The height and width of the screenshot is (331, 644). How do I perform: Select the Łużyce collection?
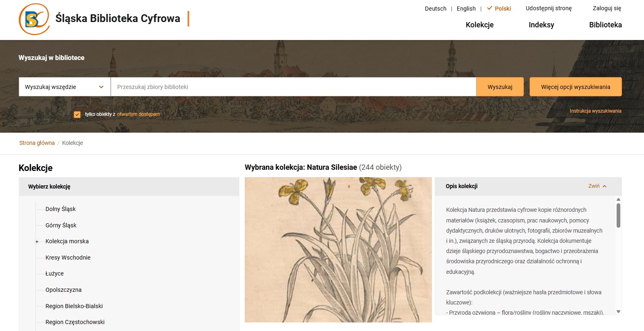pos(55,273)
